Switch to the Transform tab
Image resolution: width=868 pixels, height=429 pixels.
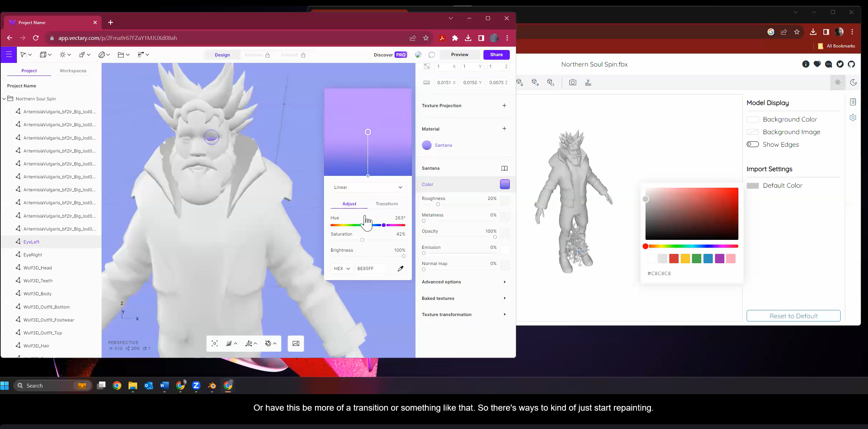(x=386, y=204)
